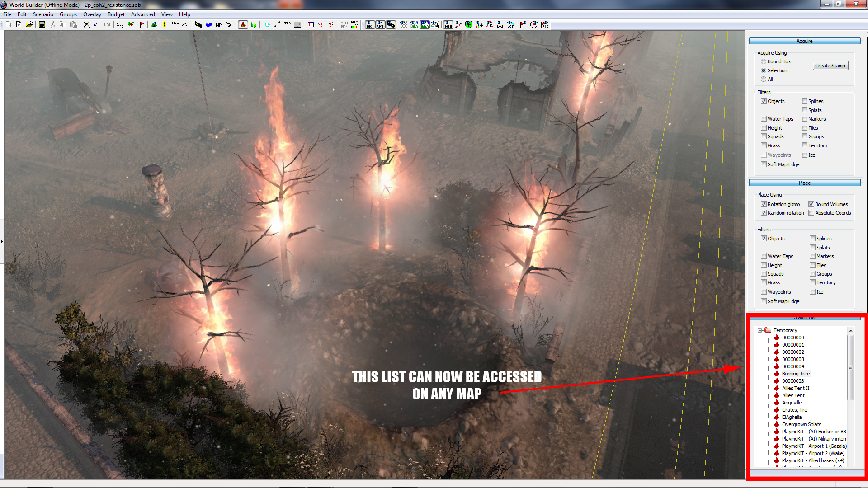Select the Angoville stamp
The width and height of the screenshot is (868, 488).
792,403
